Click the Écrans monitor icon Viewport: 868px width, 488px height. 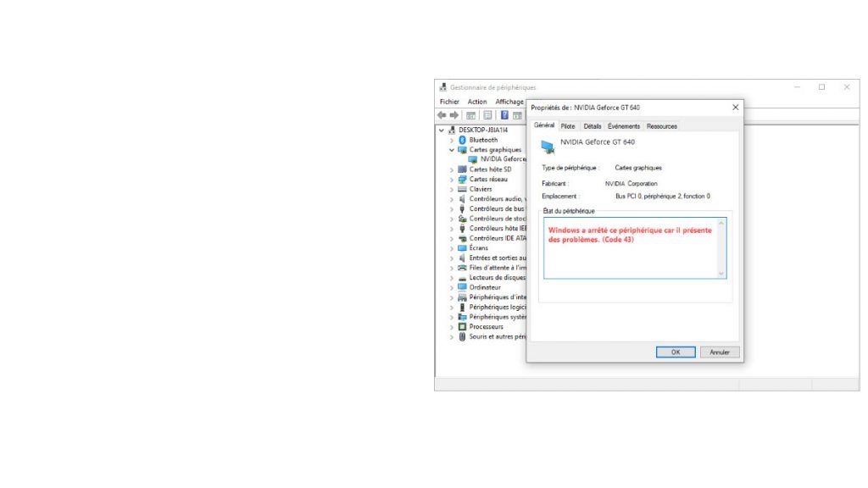[x=463, y=248]
